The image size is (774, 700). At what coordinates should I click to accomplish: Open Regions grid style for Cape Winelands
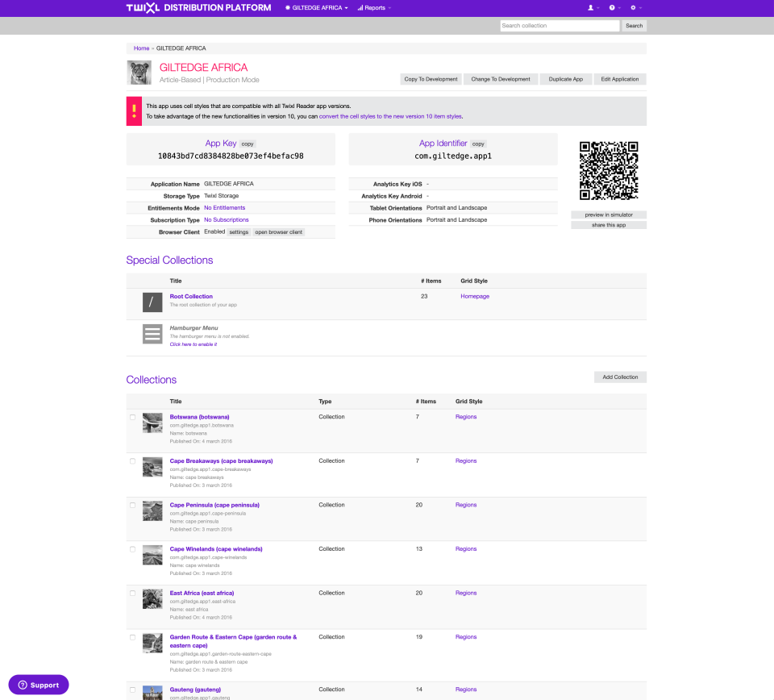pyautogui.click(x=466, y=549)
